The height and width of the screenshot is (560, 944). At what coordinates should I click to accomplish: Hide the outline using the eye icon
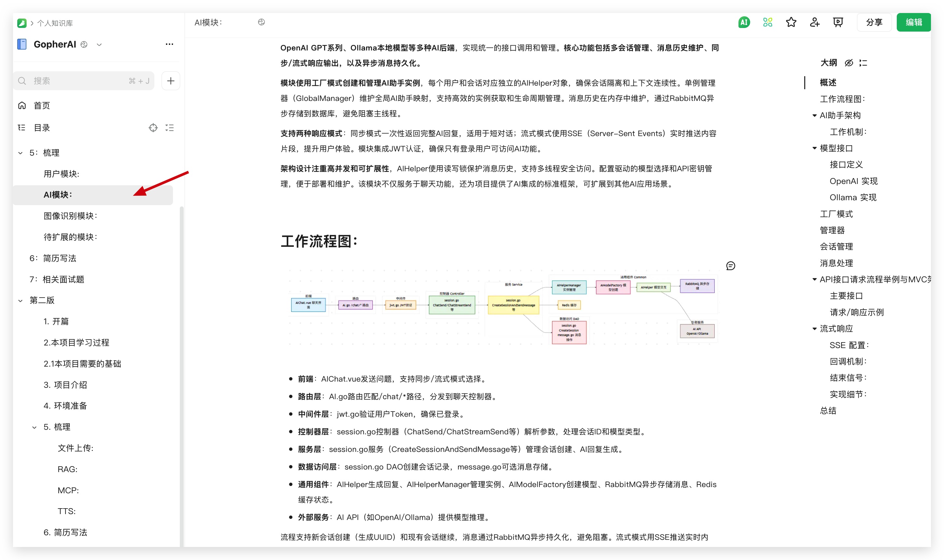pos(849,63)
